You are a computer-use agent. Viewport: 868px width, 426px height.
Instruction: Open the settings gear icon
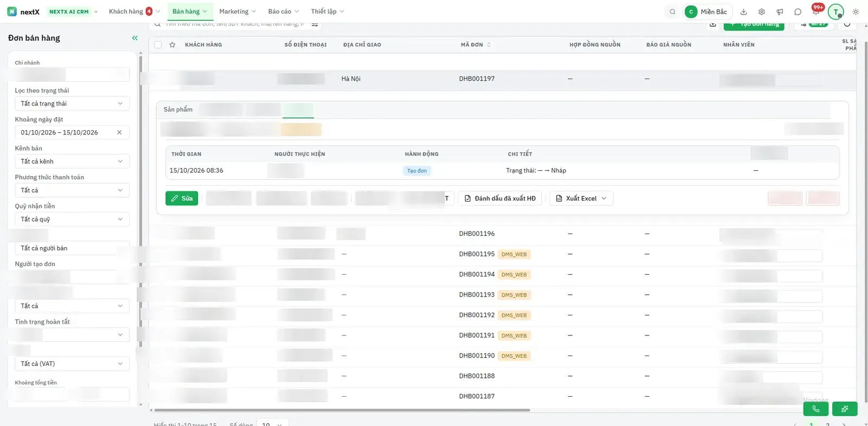[x=762, y=12]
